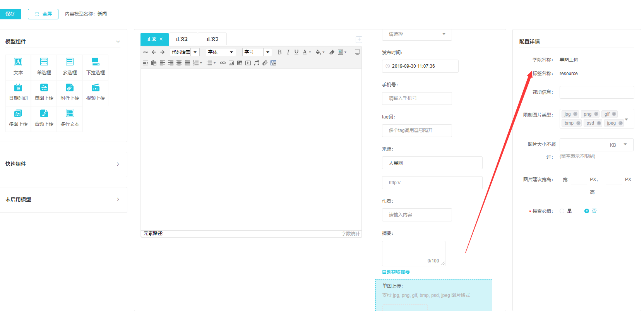The height and width of the screenshot is (312, 644).
Task: Apply bold formatting in editor
Action: (279, 52)
